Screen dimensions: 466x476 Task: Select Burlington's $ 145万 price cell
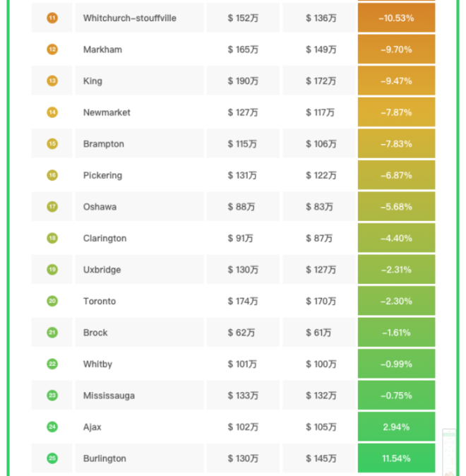(x=321, y=459)
